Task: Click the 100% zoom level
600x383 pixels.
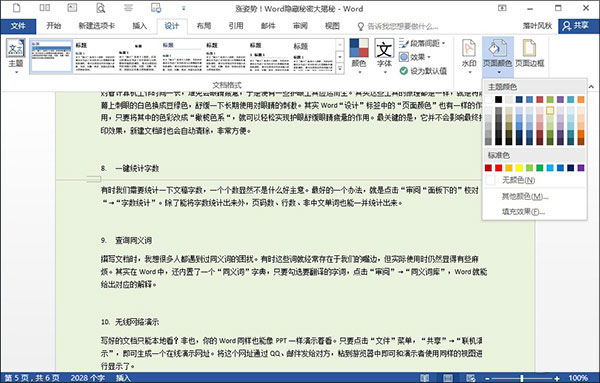Action: [x=578, y=378]
